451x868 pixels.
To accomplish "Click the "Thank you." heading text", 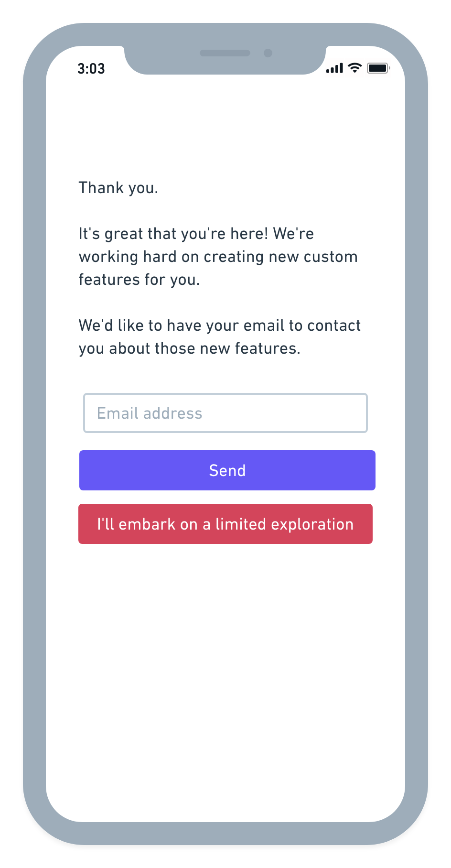I will point(118,188).
